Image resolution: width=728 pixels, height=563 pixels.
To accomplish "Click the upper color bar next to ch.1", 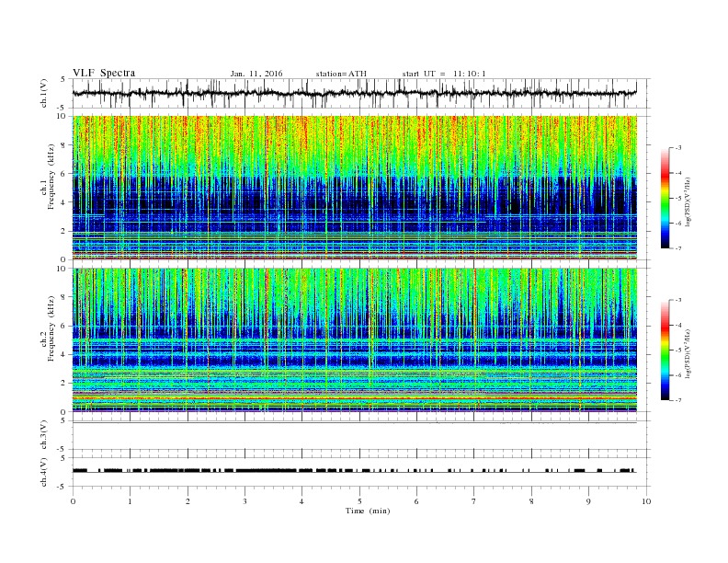I will [665, 199].
